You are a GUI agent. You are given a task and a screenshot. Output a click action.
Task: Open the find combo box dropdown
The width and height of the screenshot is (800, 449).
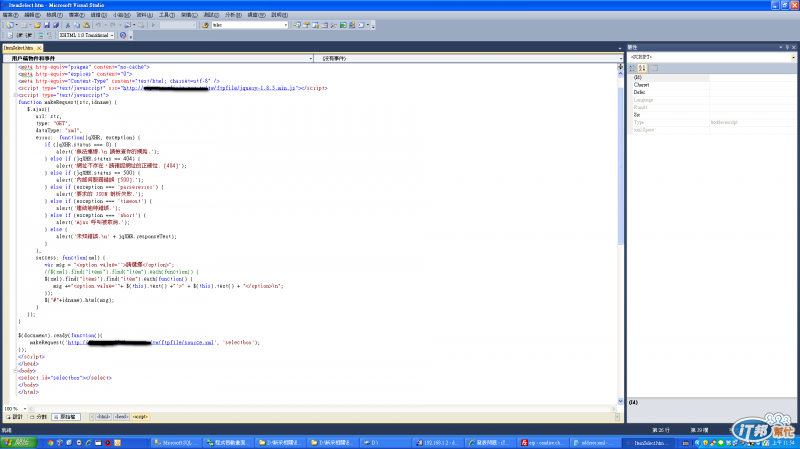coord(285,25)
